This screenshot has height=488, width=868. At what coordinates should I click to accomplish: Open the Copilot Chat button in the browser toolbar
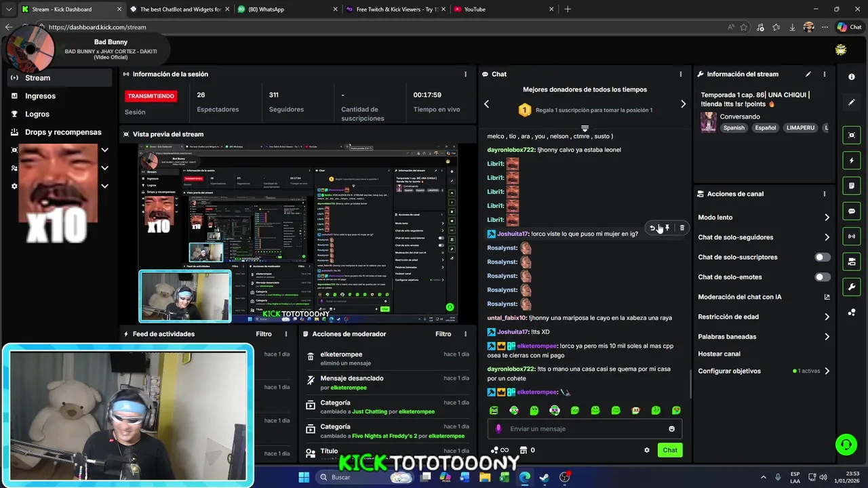849,27
